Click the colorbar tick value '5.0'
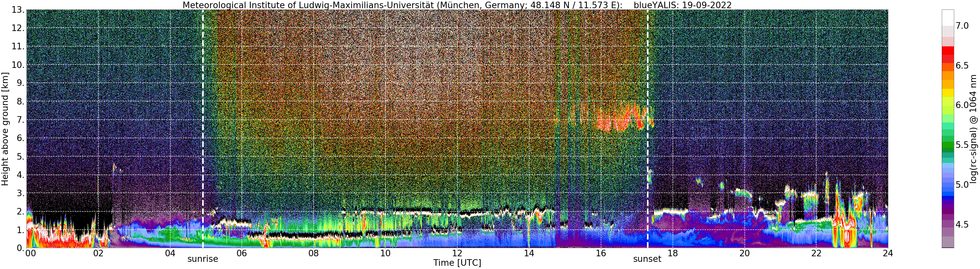 (962, 184)
